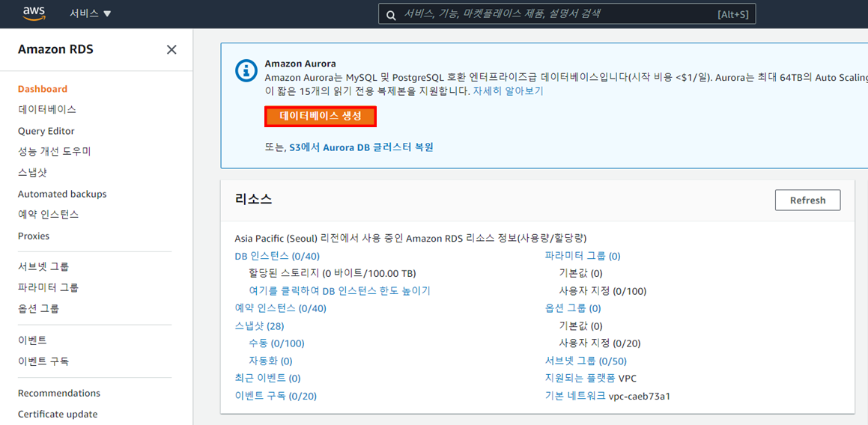The image size is (868, 425).
Task: Open the 자동화 (0) snapshots link
Action: click(x=270, y=361)
